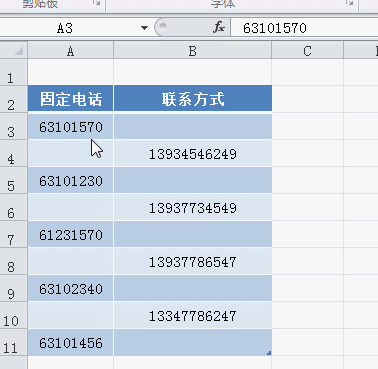378x369 pixels.
Task: Select row 1 header
Action: (13, 72)
